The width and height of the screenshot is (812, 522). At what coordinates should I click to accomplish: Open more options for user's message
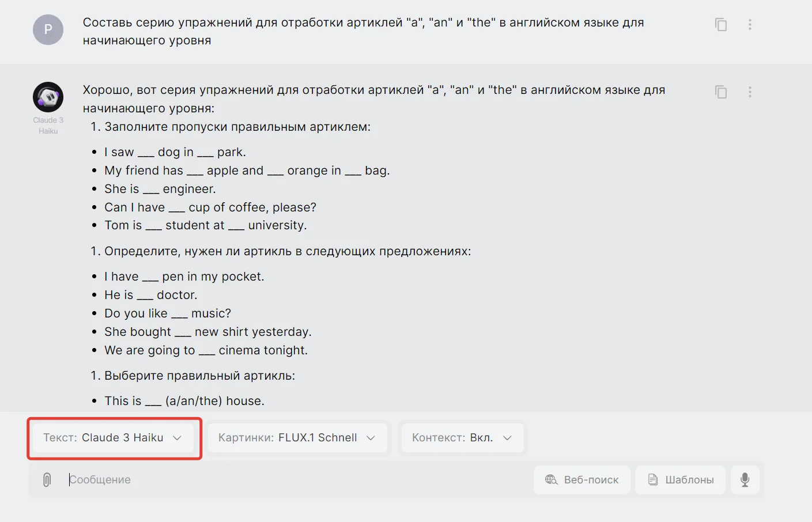pyautogui.click(x=750, y=25)
